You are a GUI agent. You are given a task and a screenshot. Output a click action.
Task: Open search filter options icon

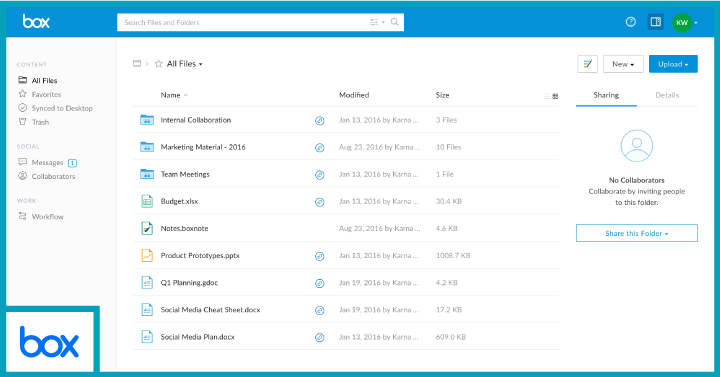coord(377,22)
